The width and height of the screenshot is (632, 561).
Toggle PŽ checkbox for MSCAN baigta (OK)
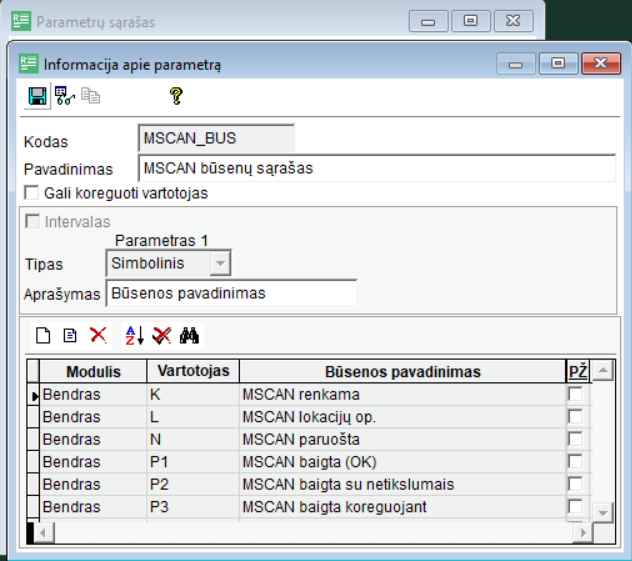pyautogui.click(x=575, y=462)
